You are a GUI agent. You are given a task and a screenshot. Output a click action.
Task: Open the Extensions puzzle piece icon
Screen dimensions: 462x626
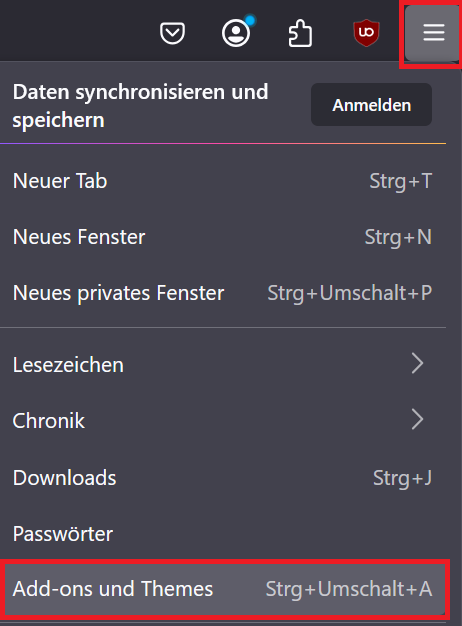(300, 33)
